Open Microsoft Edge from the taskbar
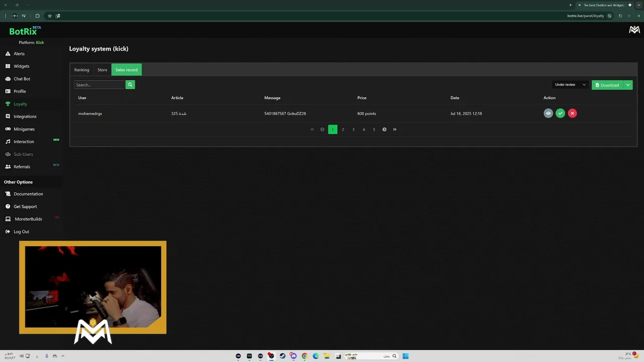Screen dimensions: 644x362 [x=315, y=356]
